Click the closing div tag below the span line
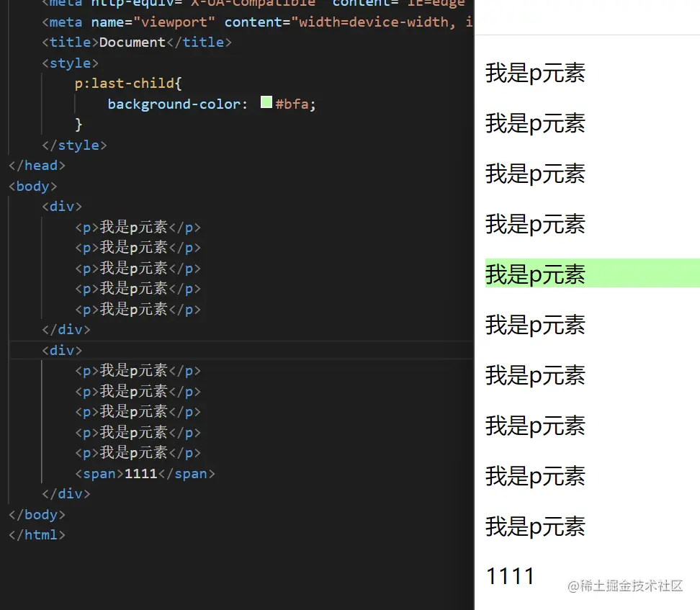The image size is (700, 610). coord(66,494)
